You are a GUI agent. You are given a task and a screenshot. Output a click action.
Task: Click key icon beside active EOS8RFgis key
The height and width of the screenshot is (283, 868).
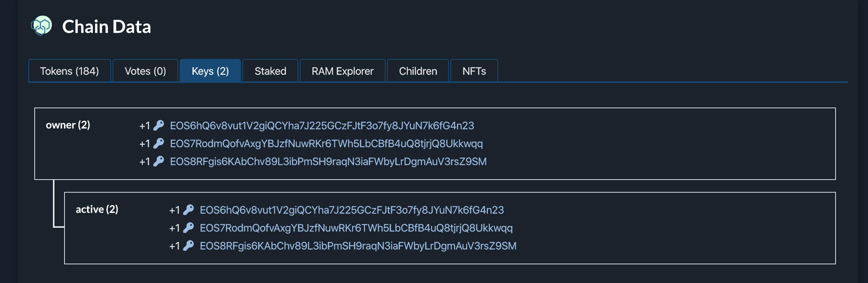tap(189, 246)
